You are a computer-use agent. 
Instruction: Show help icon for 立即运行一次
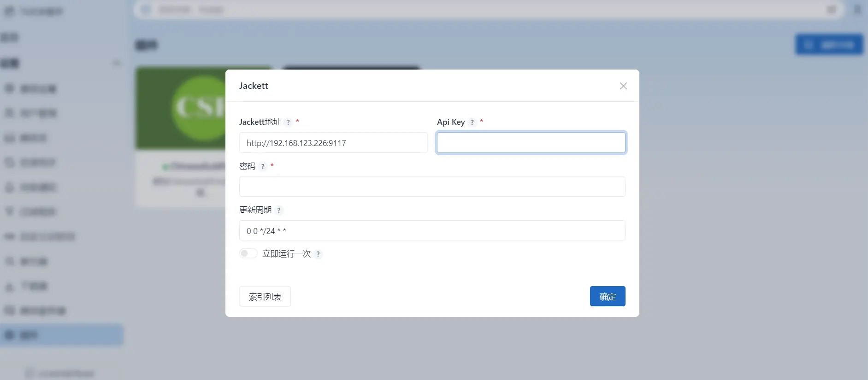coord(318,254)
